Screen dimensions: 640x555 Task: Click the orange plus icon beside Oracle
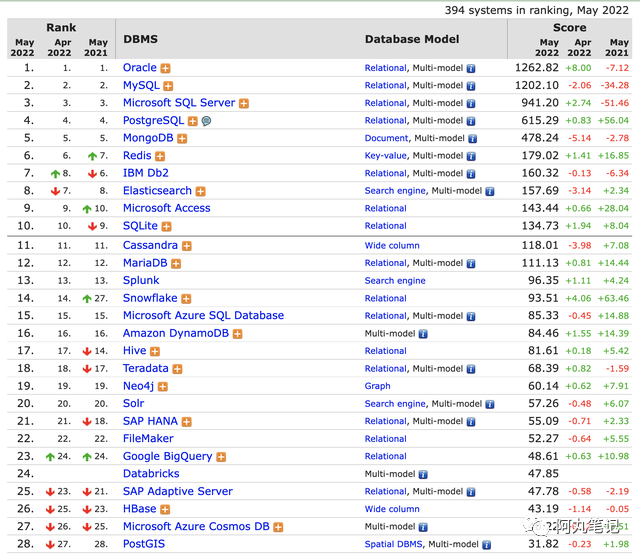point(165,68)
